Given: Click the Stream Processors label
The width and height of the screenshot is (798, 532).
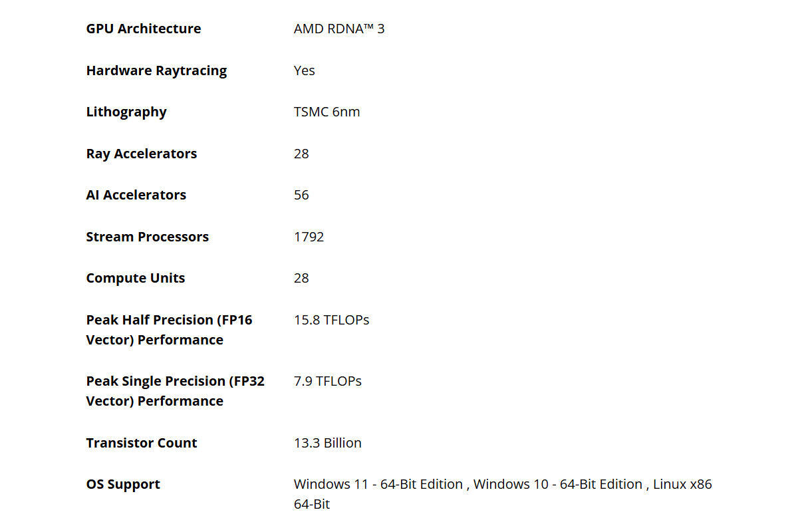Looking at the screenshot, I should pyautogui.click(x=148, y=237).
